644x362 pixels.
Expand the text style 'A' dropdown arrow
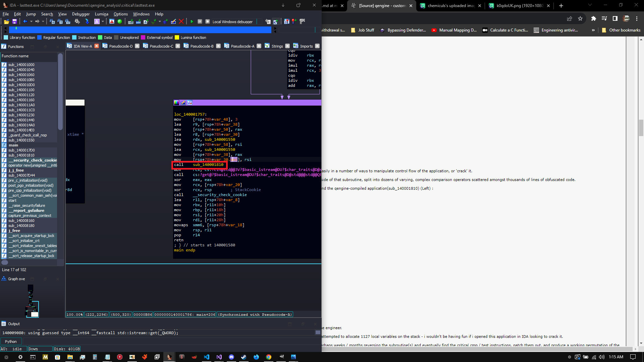(x=102, y=21)
